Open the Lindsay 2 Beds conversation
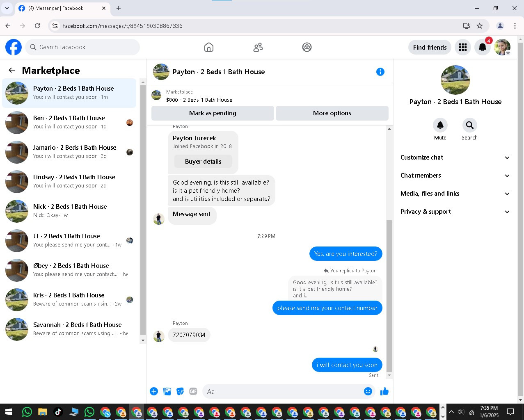The height and width of the screenshot is (420, 524). [x=69, y=182]
